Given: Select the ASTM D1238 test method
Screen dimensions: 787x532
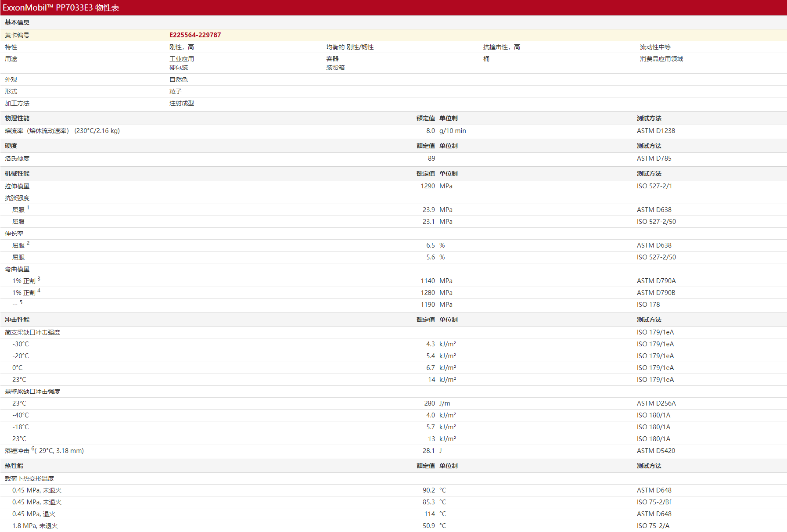Looking at the screenshot, I should tap(656, 131).
